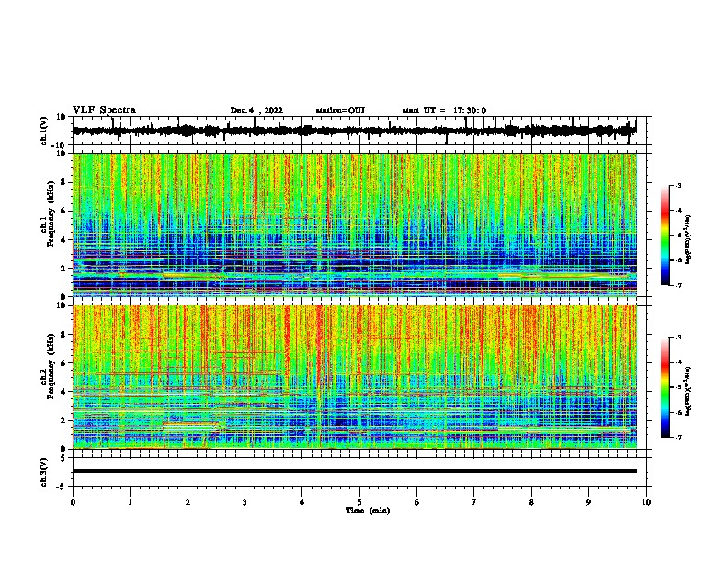Viewport: 728px width, 563px height.
Task: Click the "VLF Spectra" plot title
Action: [x=104, y=109]
